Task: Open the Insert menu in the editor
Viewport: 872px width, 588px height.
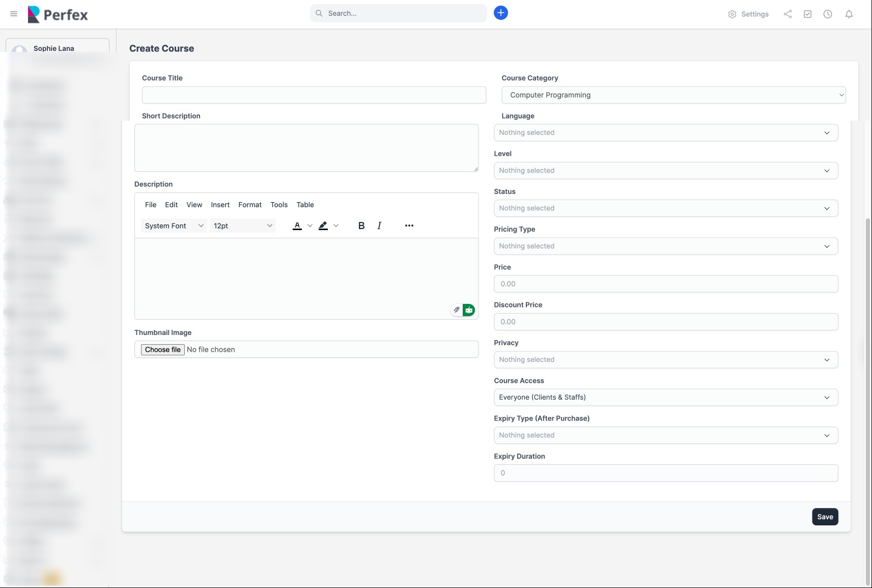Action: 220,205
